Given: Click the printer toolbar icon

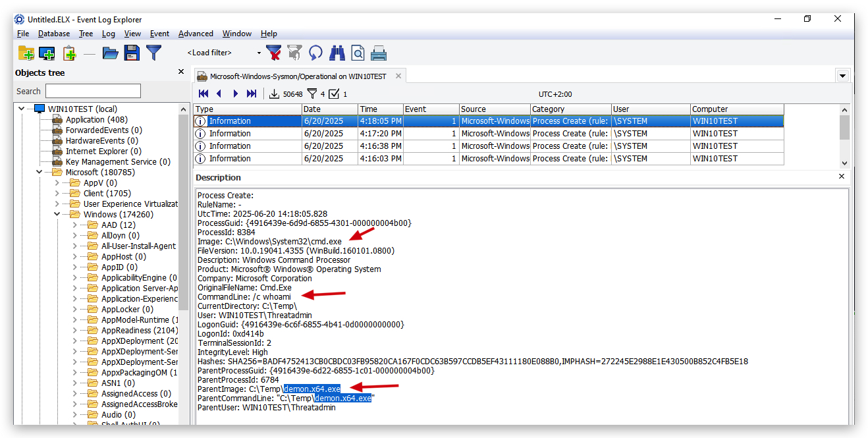Looking at the screenshot, I should 379,53.
